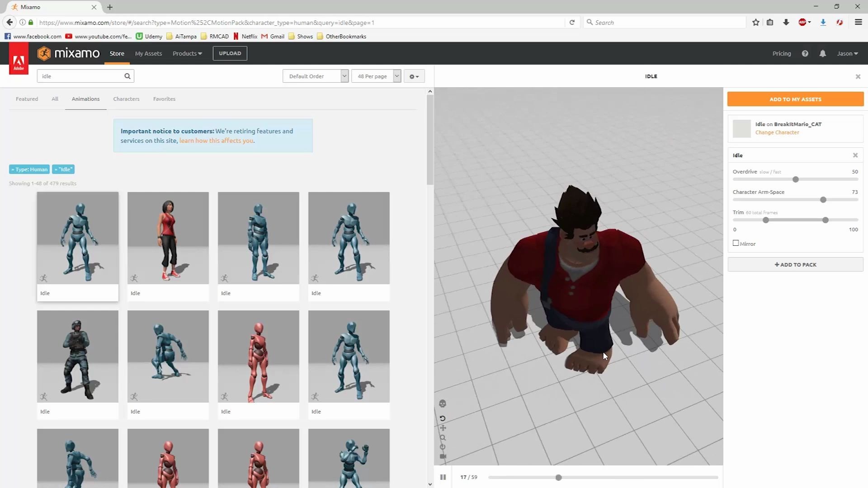Remove the "Idle" filter tag

coord(63,169)
